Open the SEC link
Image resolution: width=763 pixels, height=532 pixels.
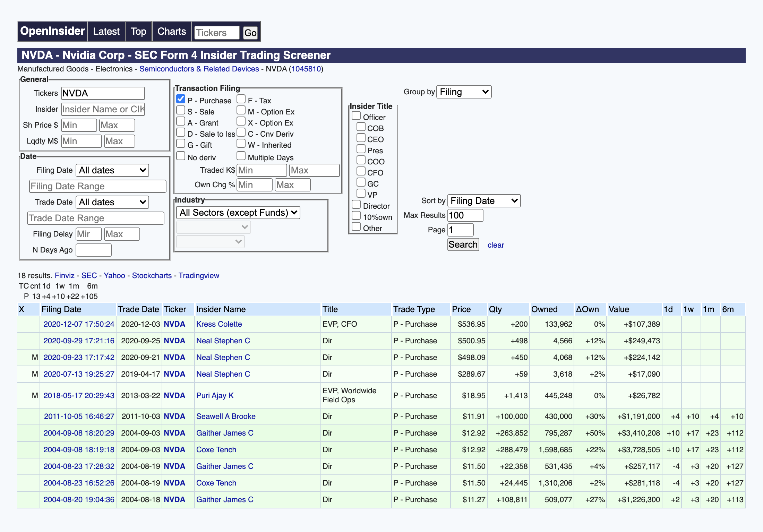coord(89,276)
